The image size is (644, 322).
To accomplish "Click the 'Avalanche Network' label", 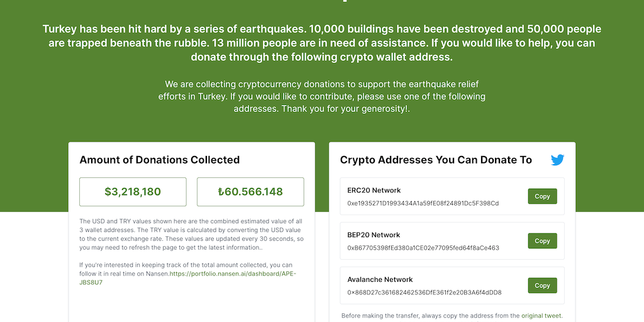I will (380, 279).
